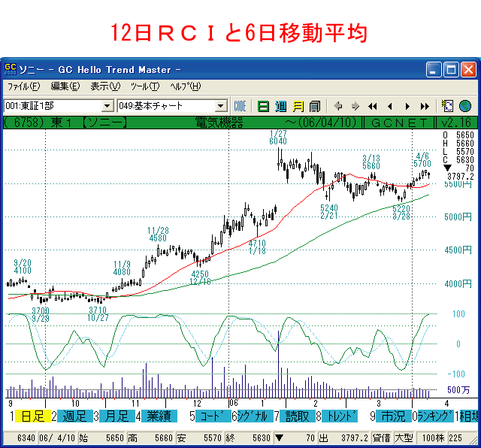
Task: Click the grey back arrow icon
Action: point(338,107)
